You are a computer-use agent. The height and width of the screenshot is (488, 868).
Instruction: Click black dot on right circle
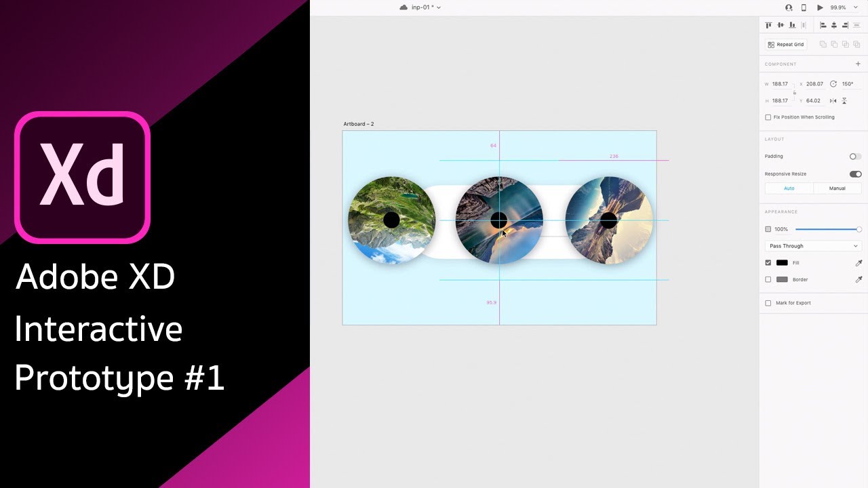609,220
